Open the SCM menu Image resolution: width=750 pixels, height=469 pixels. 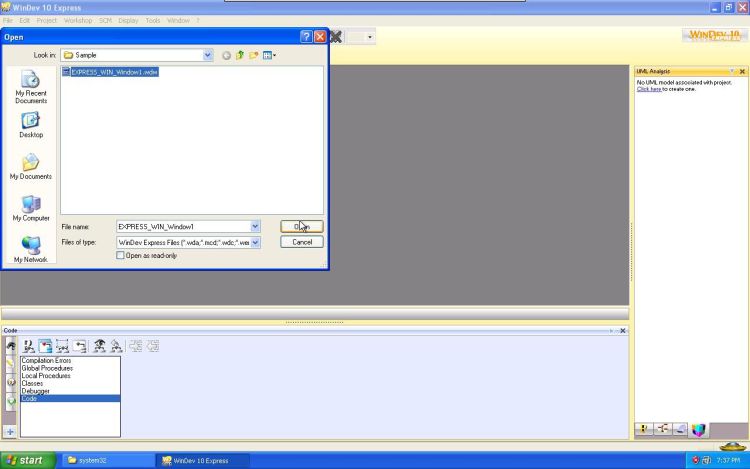tap(105, 21)
